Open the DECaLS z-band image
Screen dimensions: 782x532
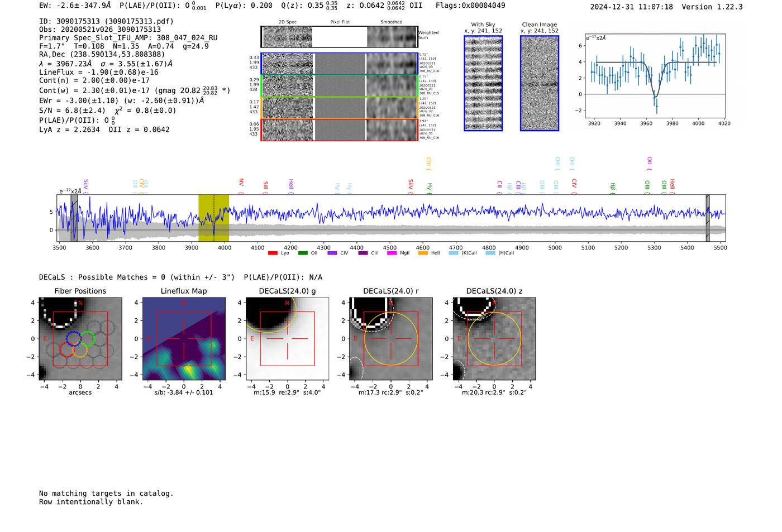494,339
